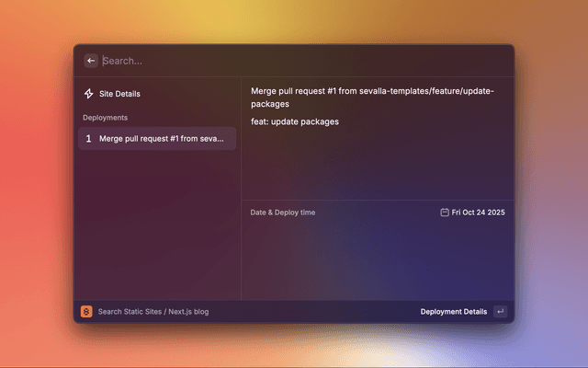Click the orange Sevalla extension icon
The width and height of the screenshot is (588, 368).
pyautogui.click(x=86, y=312)
